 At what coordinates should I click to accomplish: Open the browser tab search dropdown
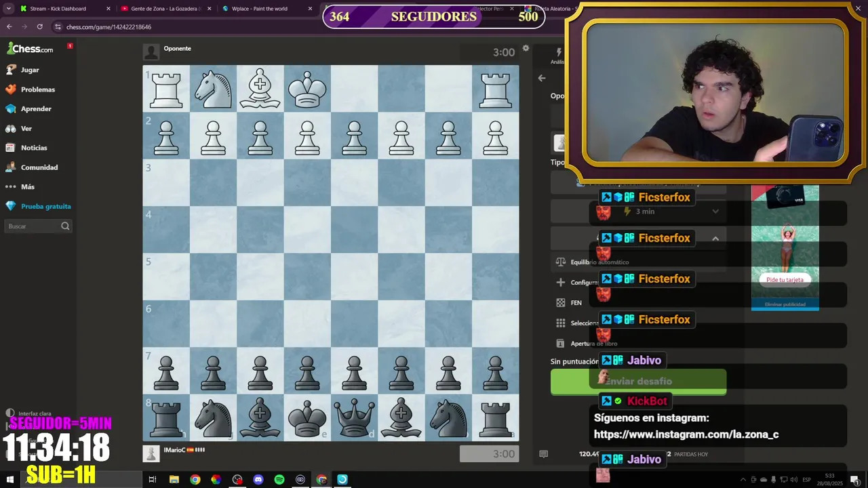click(9, 9)
